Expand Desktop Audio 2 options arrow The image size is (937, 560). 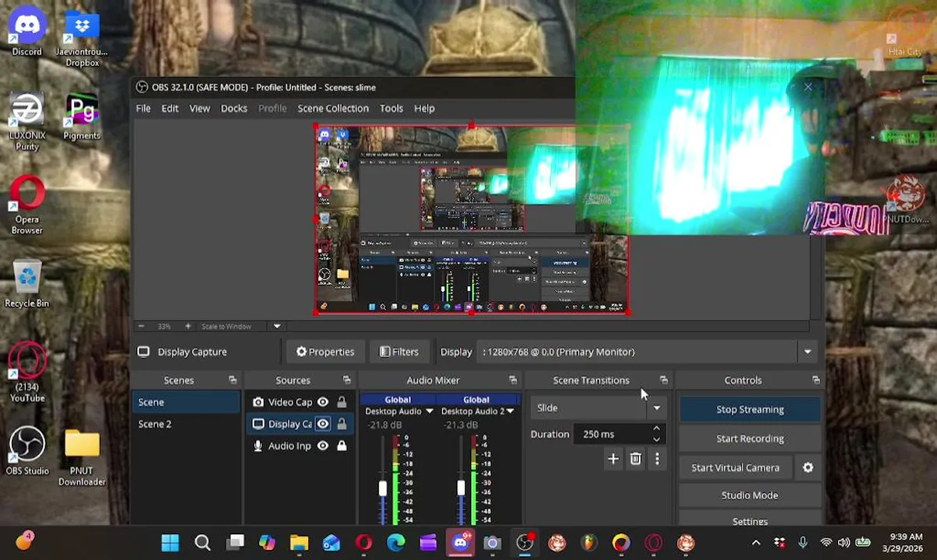click(510, 411)
